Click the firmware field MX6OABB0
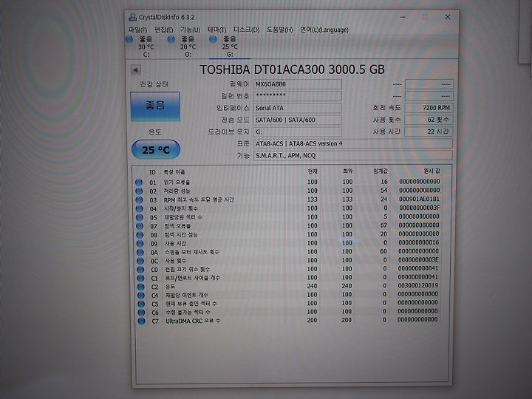 point(297,84)
